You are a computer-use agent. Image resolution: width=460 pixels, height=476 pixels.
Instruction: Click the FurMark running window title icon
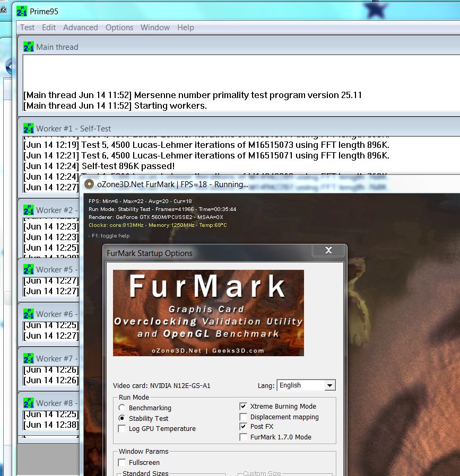(x=89, y=184)
